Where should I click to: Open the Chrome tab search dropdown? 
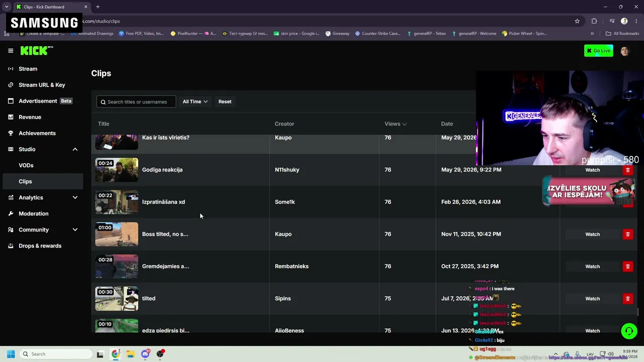point(7,7)
